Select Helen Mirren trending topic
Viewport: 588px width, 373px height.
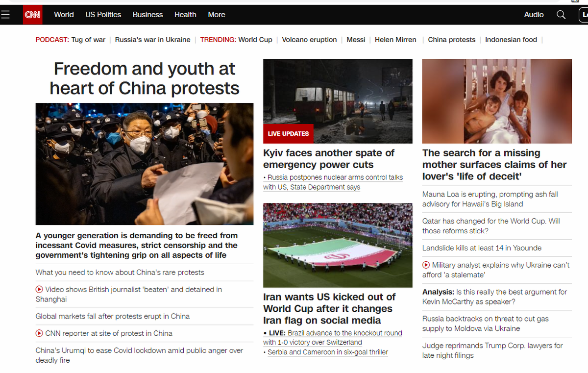click(395, 40)
